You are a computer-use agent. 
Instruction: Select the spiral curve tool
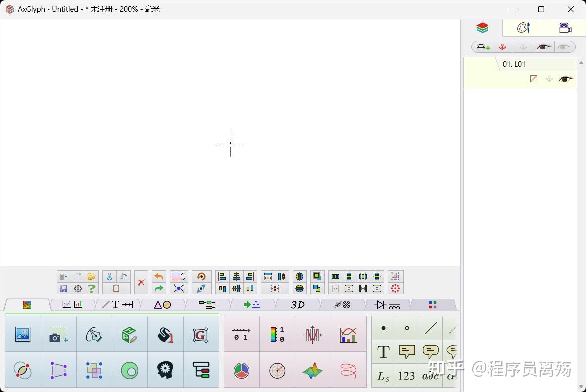point(348,370)
